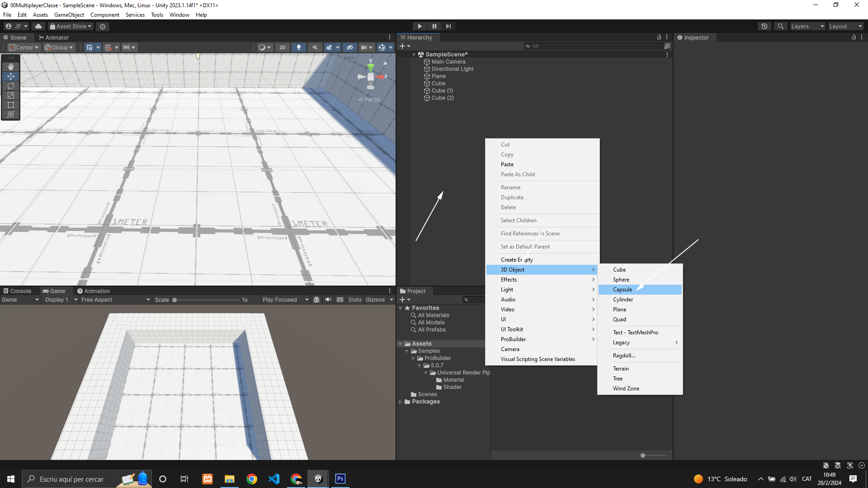This screenshot has height=488, width=868.
Task: Adjust the Game view Scale slider
Action: click(175, 300)
